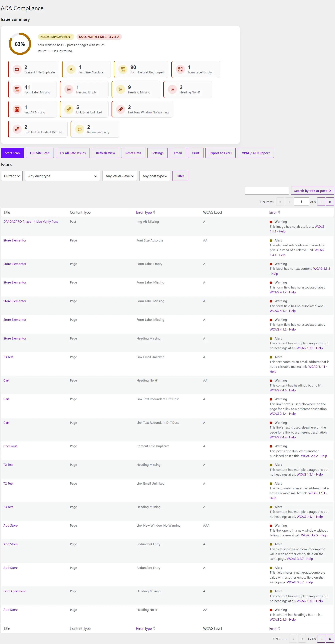Sort by Error Type using header arrows
Image resolution: width=335 pixels, height=644 pixels.
[x=154, y=212]
